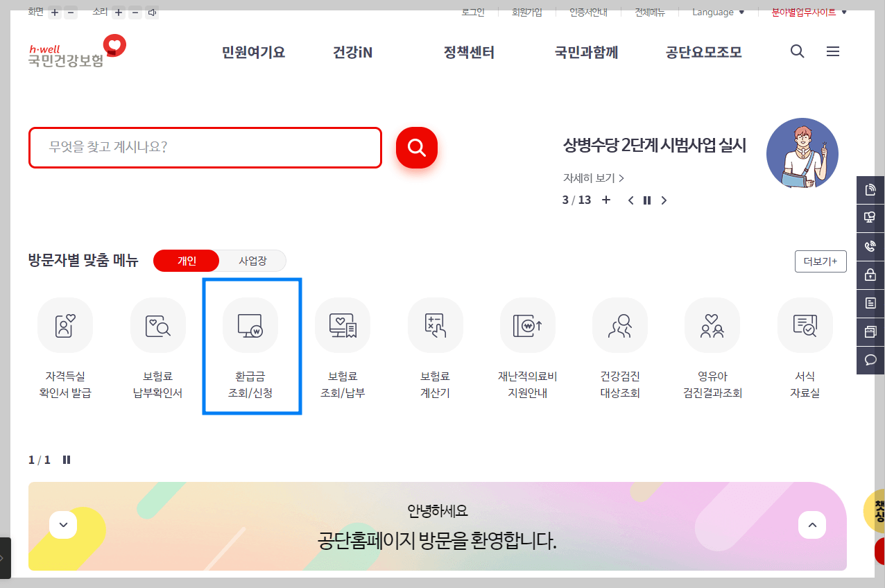Expand the welcome banner with the chevron button
Screen dimensions: 885x588
click(x=63, y=525)
